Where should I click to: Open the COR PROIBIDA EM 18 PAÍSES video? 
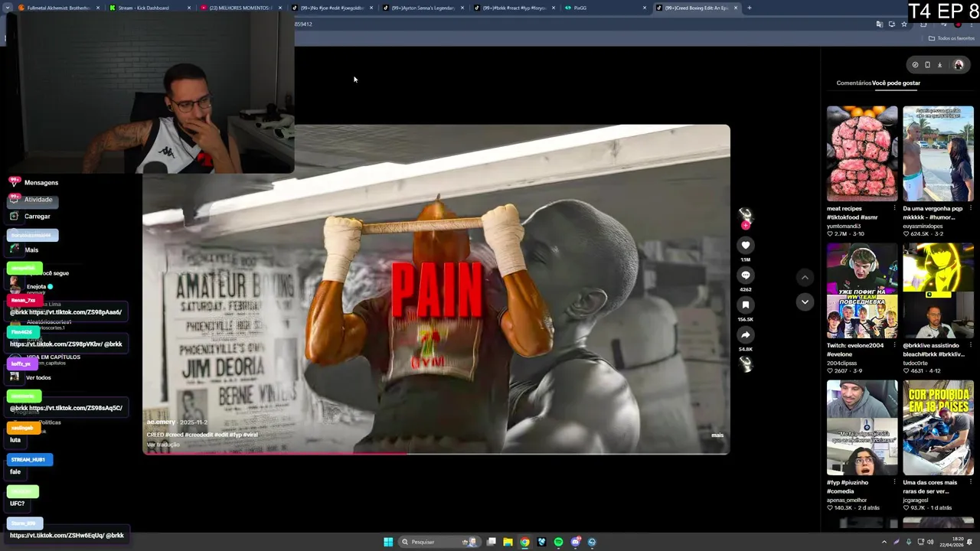coord(938,428)
